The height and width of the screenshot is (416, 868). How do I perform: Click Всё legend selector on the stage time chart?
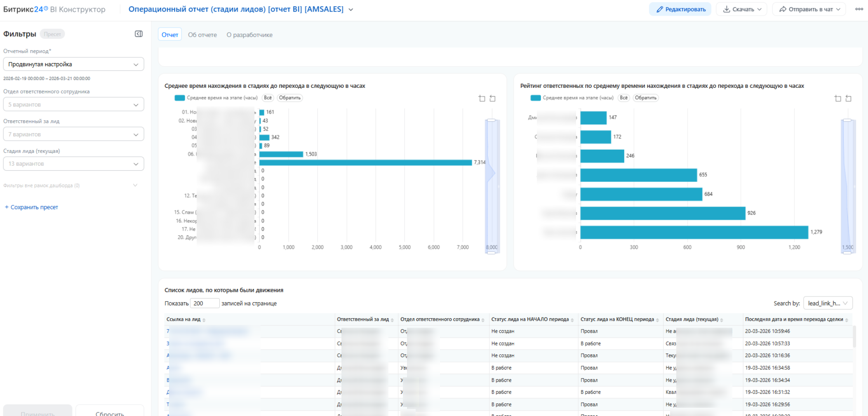(x=268, y=98)
